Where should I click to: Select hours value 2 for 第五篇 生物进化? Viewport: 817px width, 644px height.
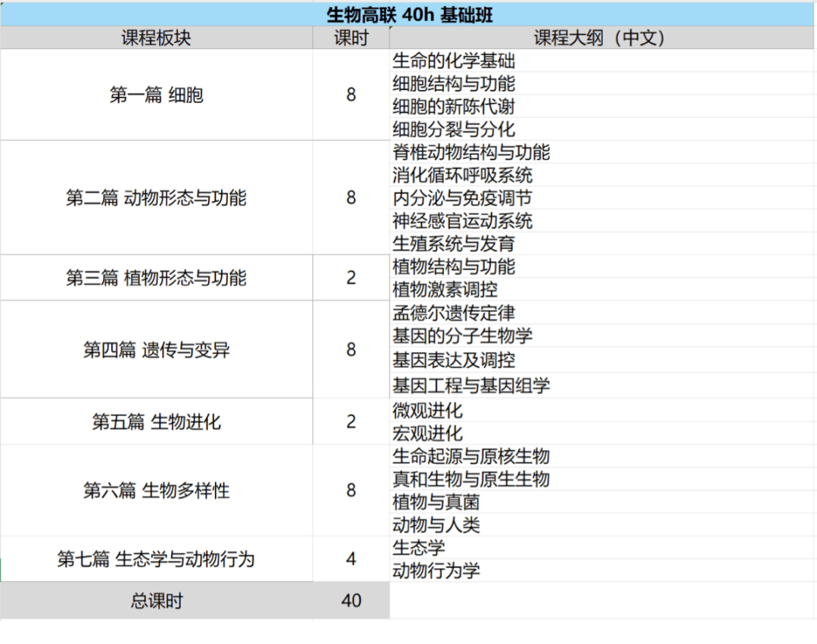tap(351, 422)
